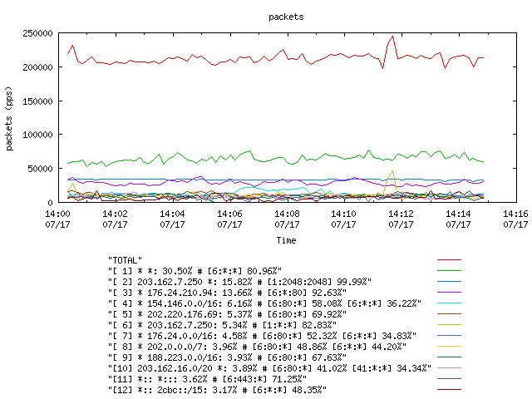Click the 0 y-axis tick label
Screen dimensions: 532x399
[x=50, y=203]
